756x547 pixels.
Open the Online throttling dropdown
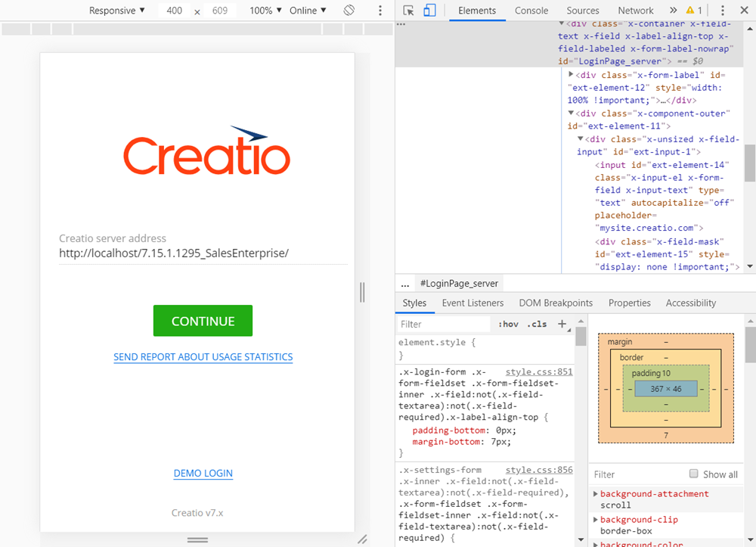308,10
